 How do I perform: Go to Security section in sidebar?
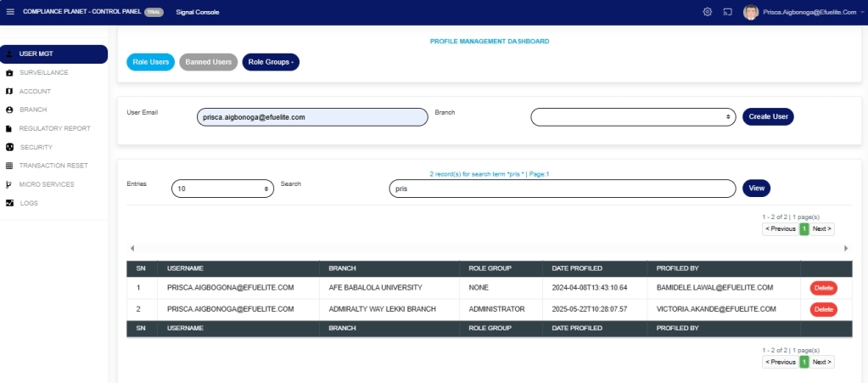click(36, 147)
